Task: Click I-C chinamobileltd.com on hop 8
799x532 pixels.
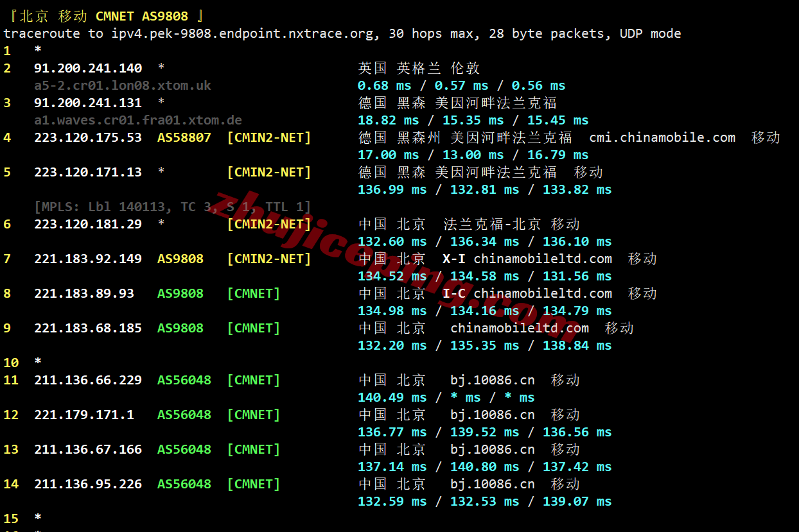Action: coord(527,293)
